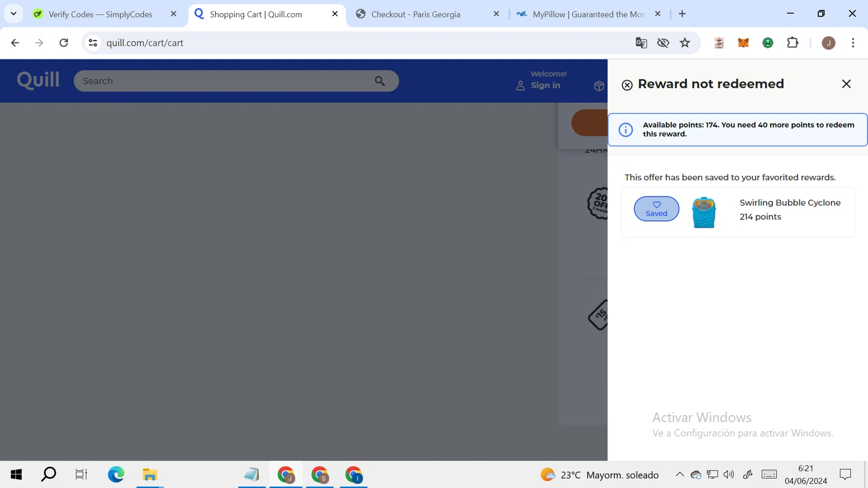Open Task View on taskbar
The height and width of the screenshot is (488, 868).
81,475
